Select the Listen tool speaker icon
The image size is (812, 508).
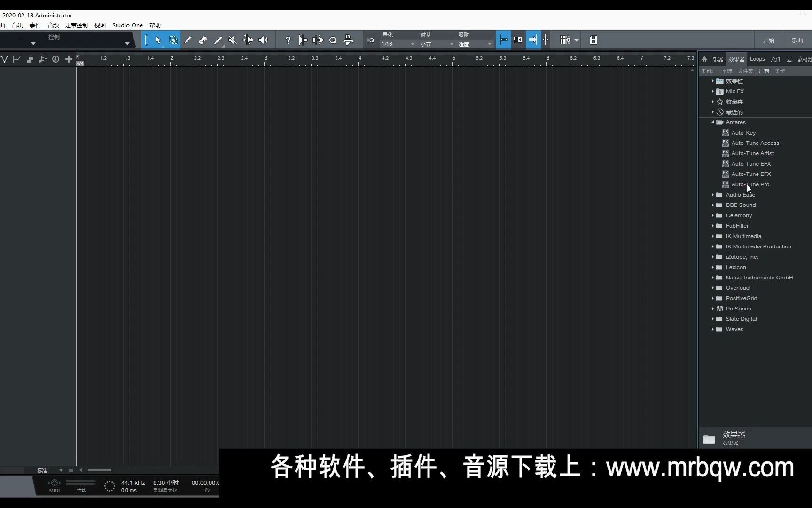tap(263, 40)
